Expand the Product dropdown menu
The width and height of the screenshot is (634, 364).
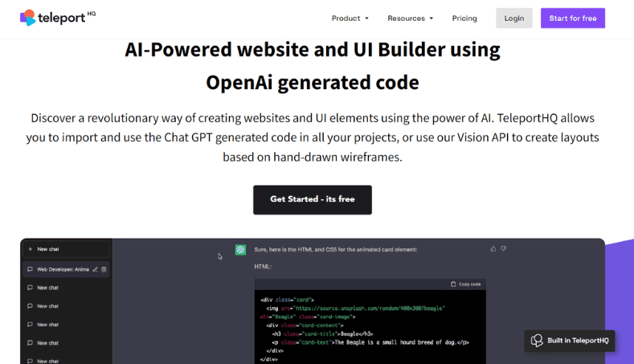tap(350, 18)
